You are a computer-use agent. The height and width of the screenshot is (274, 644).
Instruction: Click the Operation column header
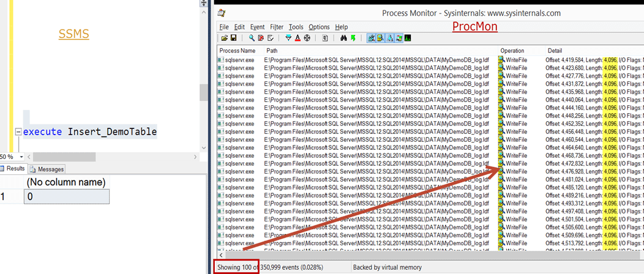pyautogui.click(x=512, y=50)
